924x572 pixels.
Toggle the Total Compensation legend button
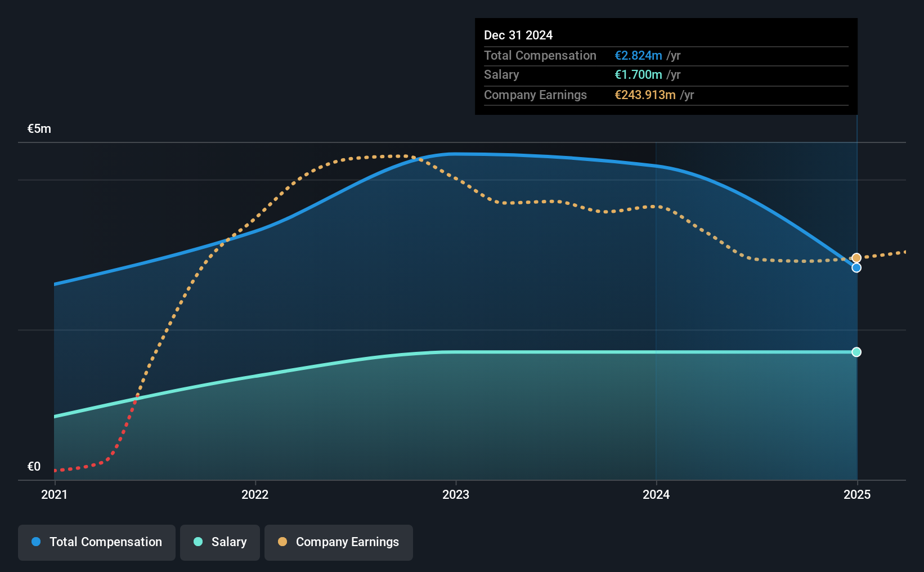coord(97,542)
